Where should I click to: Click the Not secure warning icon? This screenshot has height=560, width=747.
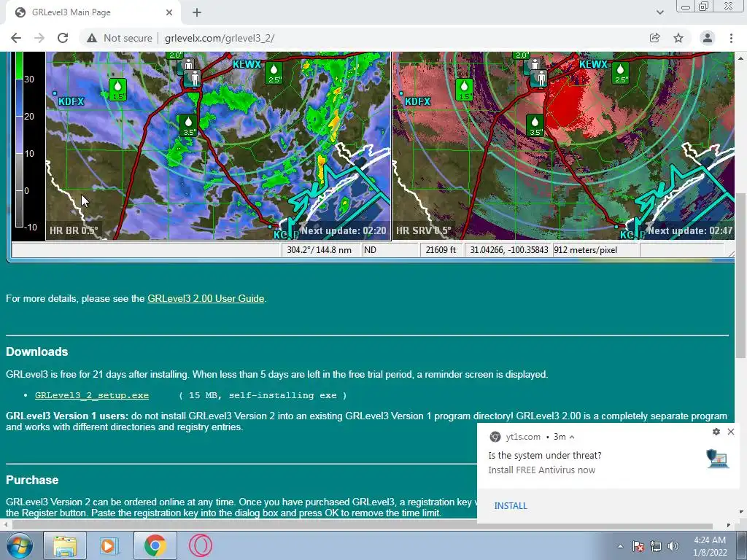[x=92, y=38]
